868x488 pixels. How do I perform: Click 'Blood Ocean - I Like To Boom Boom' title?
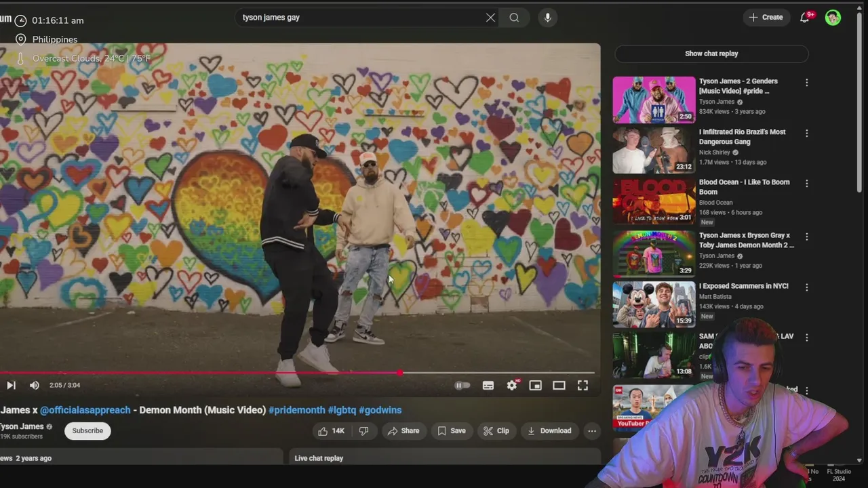[x=744, y=187]
